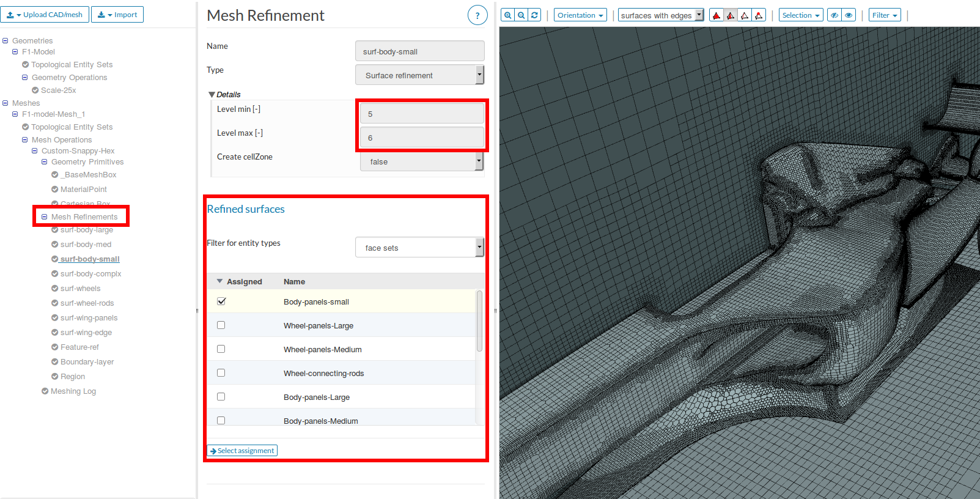Collapse the Custom-Snappy-Hex node
Image resolution: width=980 pixels, height=499 pixels.
pos(35,151)
